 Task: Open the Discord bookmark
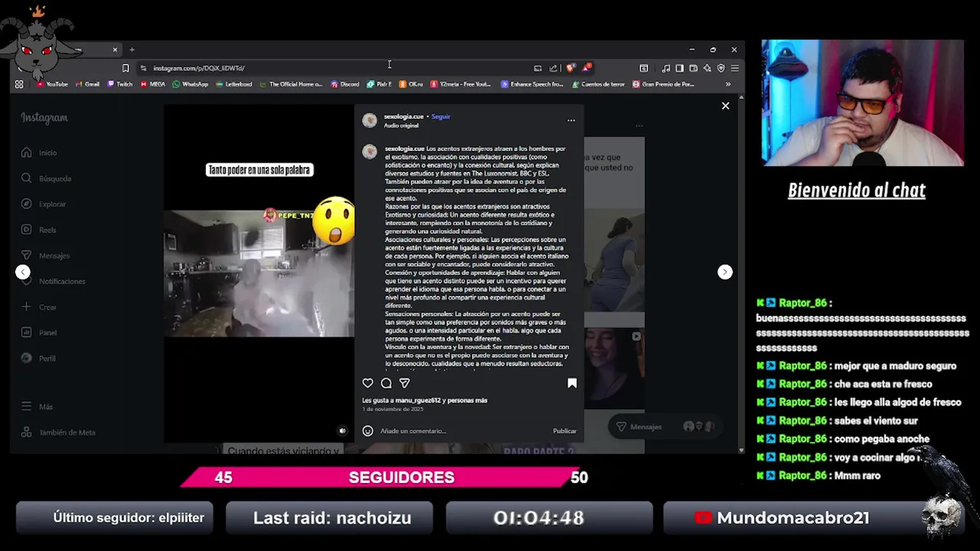345,84
